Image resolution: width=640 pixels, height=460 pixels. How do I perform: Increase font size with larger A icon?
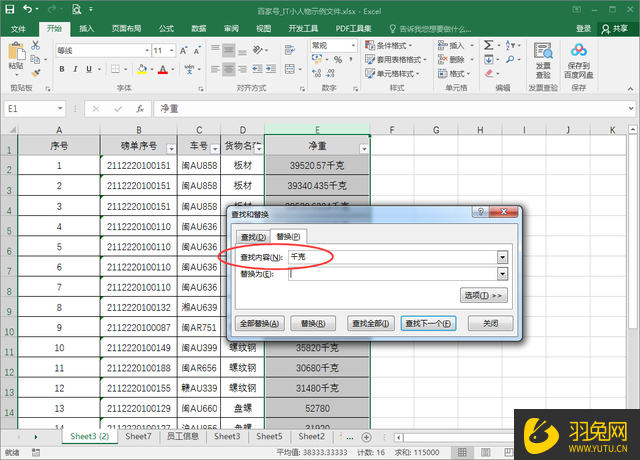coord(184,50)
